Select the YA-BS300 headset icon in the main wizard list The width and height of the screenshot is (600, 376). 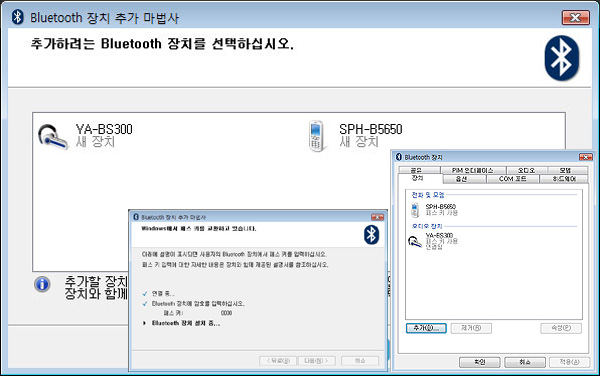point(53,137)
